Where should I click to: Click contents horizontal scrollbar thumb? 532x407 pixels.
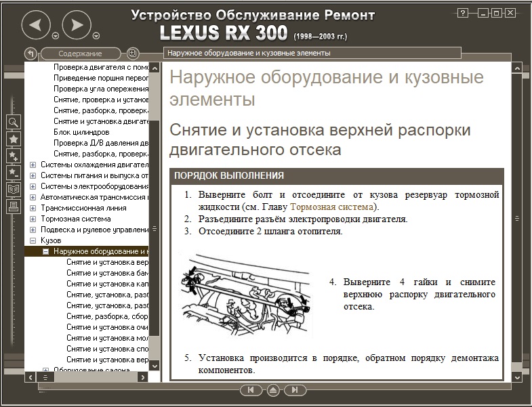pyautogui.click(x=45, y=377)
